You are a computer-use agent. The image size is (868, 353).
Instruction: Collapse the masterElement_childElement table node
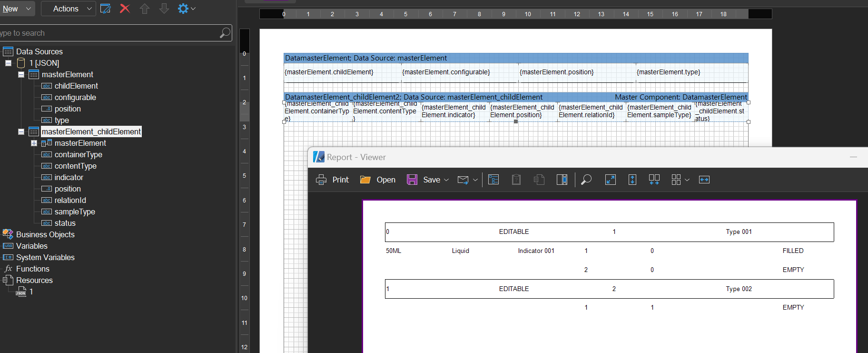(x=21, y=131)
